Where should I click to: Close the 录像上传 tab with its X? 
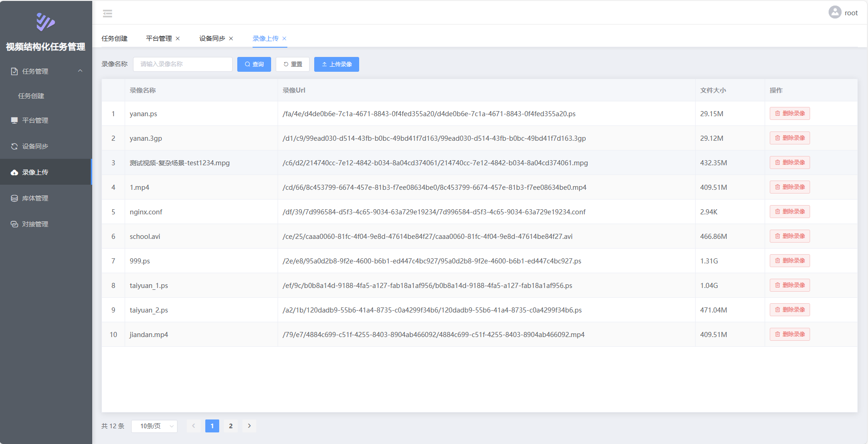(x=284, y=38)
